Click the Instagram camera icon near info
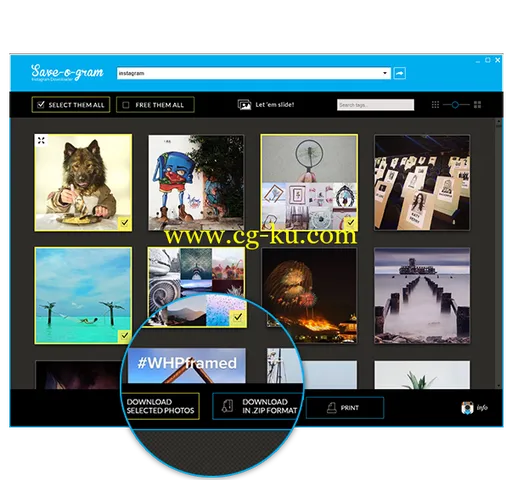The width and height of the screenshot is (512, 480). point(467,408)
